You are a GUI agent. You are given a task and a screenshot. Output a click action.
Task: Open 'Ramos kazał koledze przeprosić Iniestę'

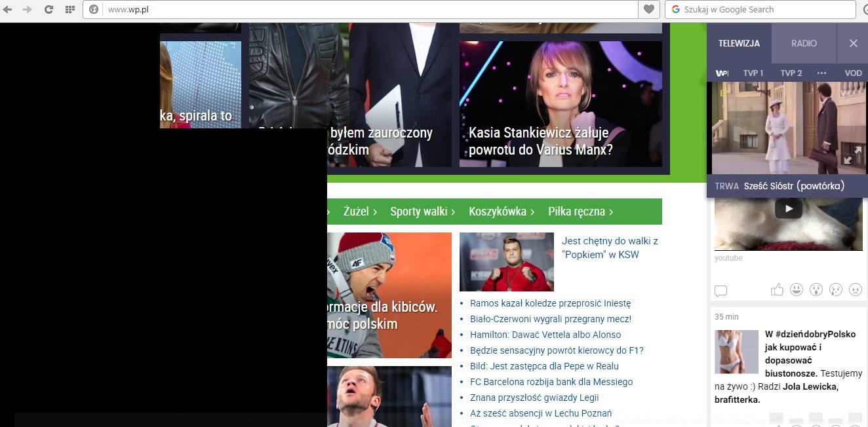[x=550, y=303]
